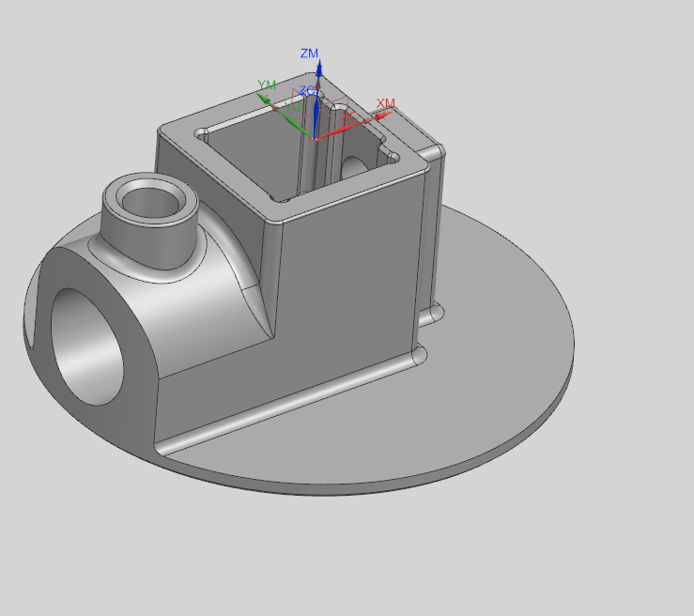This screenshot has height=616, width=694.
Task: Click the ZM axis label
Action: (x=309, y=54)
